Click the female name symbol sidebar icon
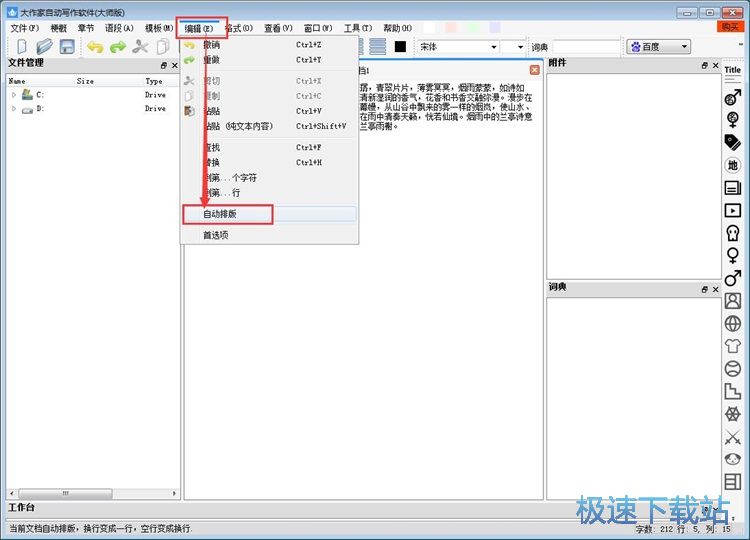The width and height of the screenshot is (750, 540). (x=732, y=120)
